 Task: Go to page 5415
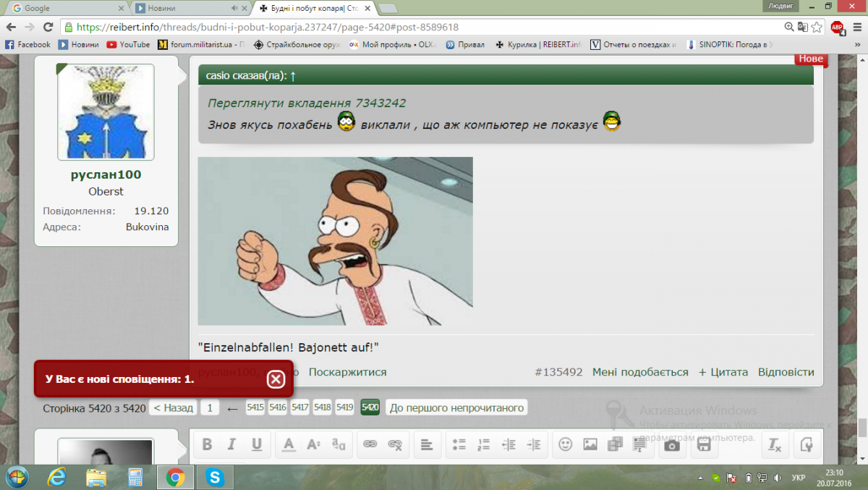point(255,407)
